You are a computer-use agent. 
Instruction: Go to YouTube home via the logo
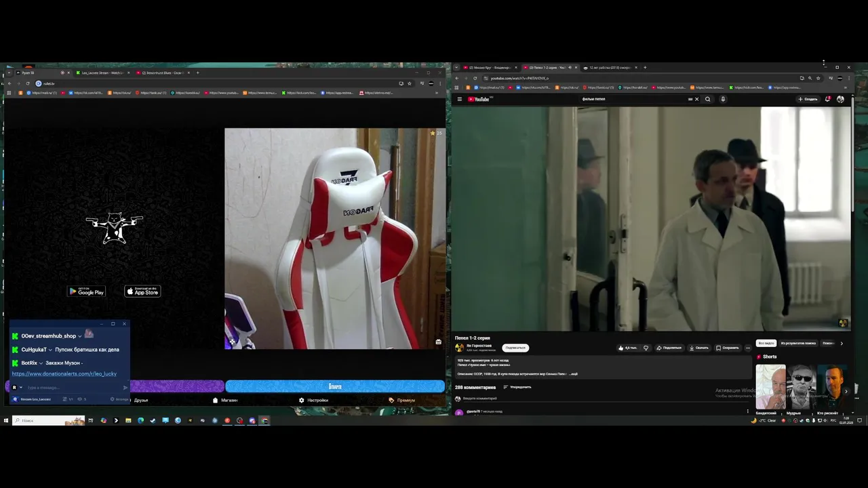(x=479, y=99)
